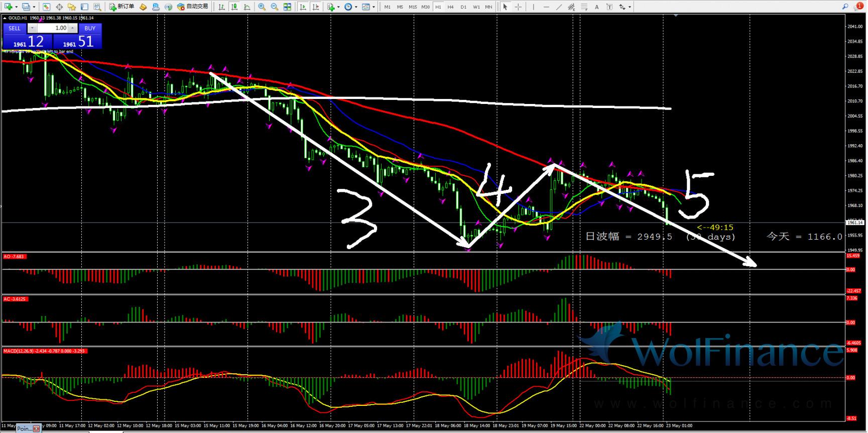
Task: Switch chart to line chart style
Action: coord(247,7)
